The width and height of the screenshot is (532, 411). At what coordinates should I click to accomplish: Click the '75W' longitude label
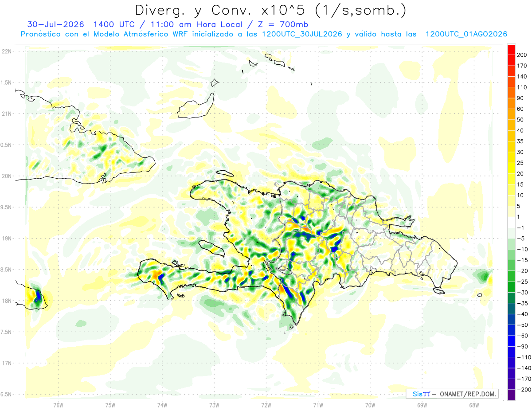[x=110, y=404]
